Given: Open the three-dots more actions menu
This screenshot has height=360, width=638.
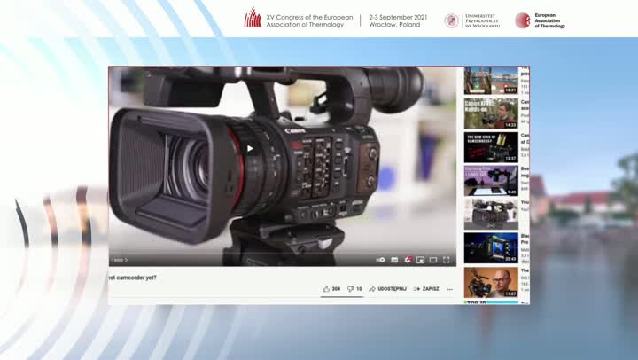Looking at the screenshot, I should click(x=450, y=289).
